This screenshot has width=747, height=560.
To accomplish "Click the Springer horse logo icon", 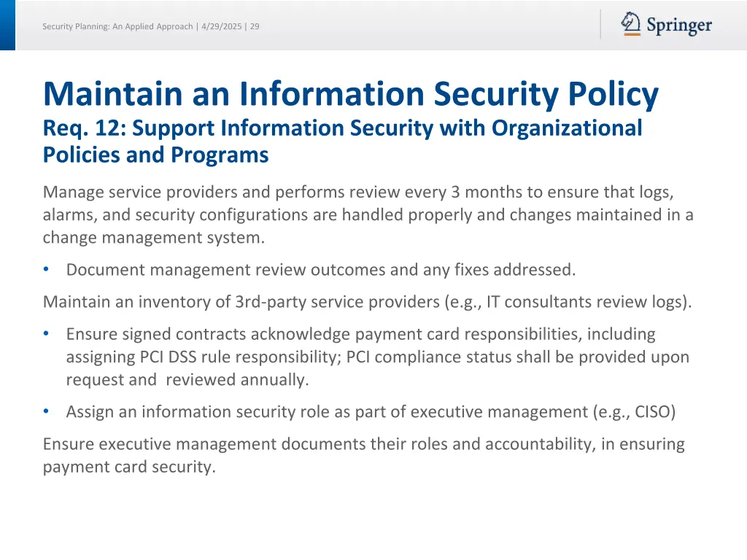I will pos(630,22).
